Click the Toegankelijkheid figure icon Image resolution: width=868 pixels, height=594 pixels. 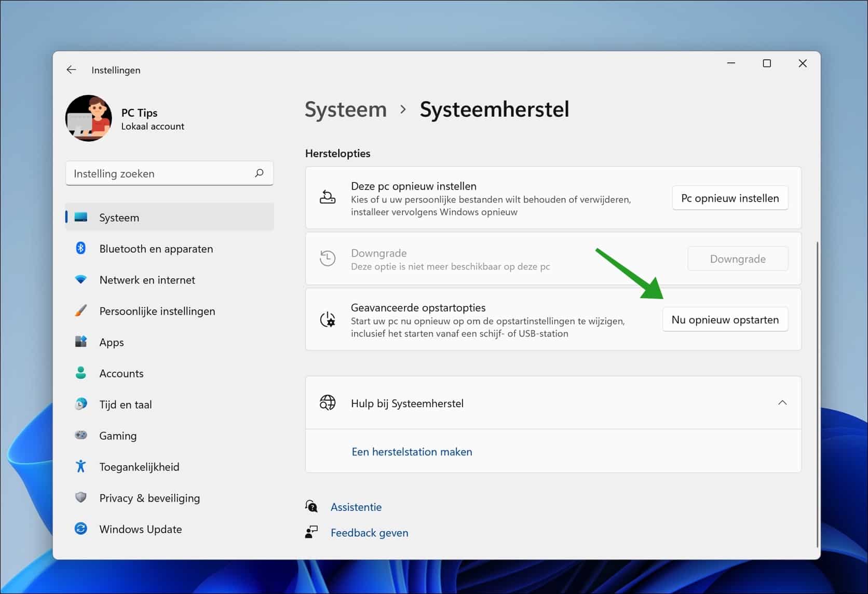81,466
